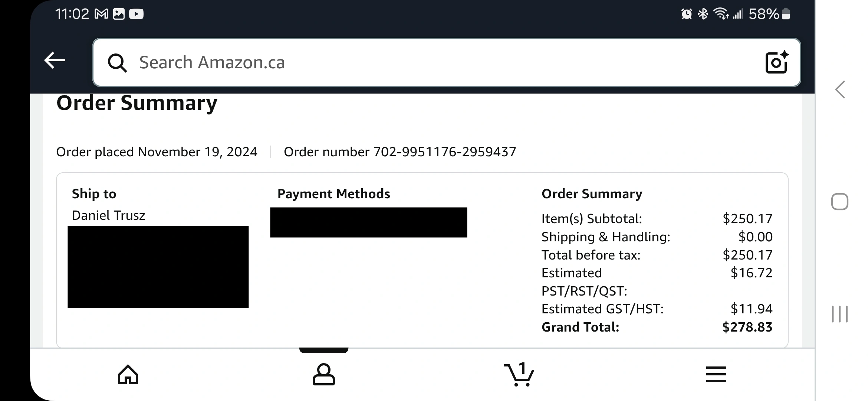Screen dimensions: 868x401
Task: Tap Android home navigation button
Action: point(840,202)
